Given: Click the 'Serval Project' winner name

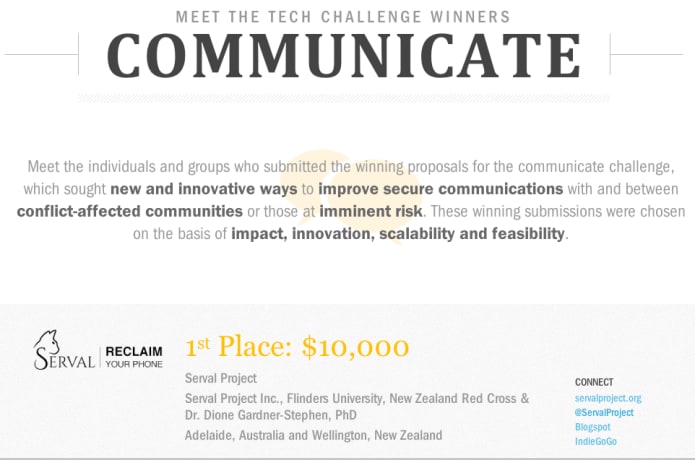Looking at the screenshot, I should (221, 378).
